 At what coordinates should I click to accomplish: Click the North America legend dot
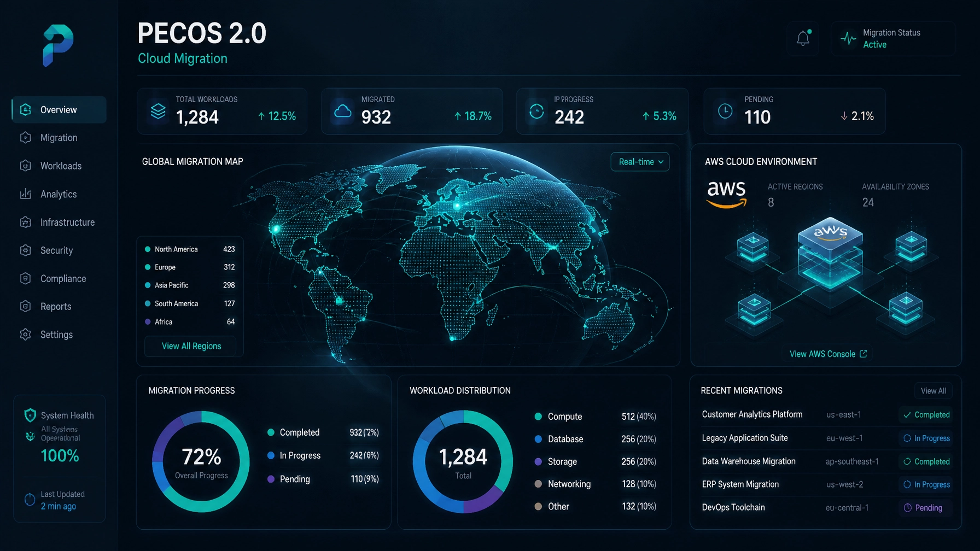click(x=148, y=249)
